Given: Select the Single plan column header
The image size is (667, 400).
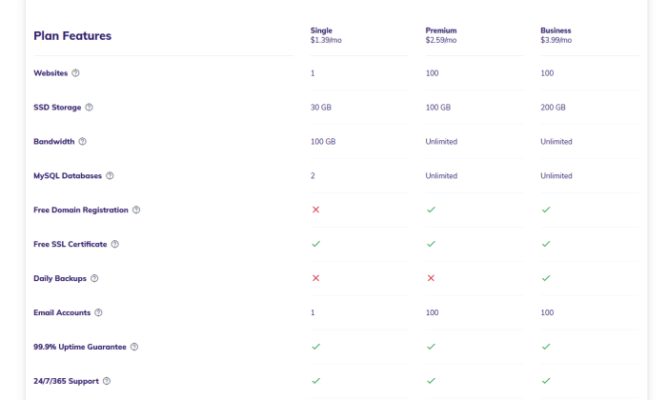Looking at the screenshot, I should pos(326,35).
